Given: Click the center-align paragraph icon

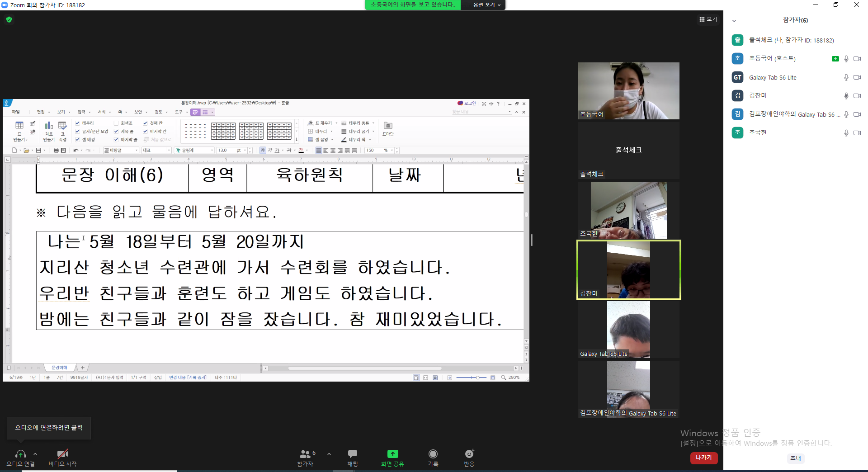Looking at the screenshot, I should point(333,150).
